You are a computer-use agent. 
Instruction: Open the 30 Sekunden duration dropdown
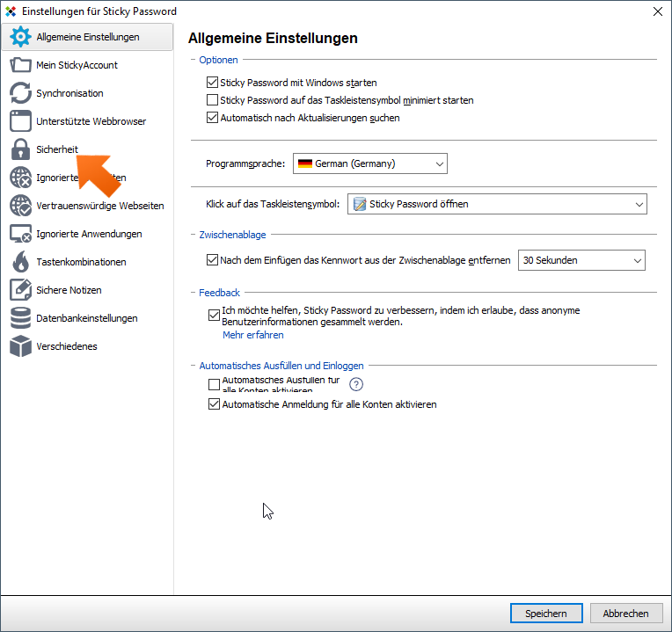tap(581, 260)
